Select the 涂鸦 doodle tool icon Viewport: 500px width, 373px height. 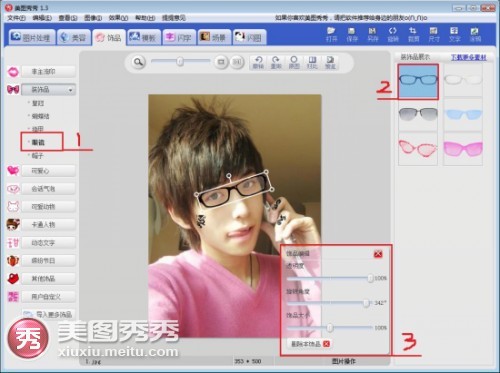coord(475,31)
